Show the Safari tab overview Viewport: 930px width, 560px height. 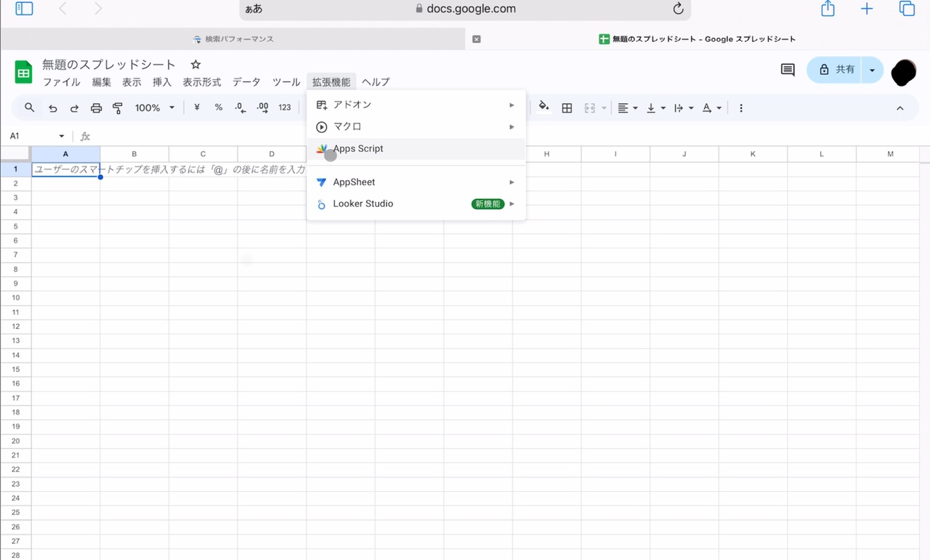coord(907,9)
